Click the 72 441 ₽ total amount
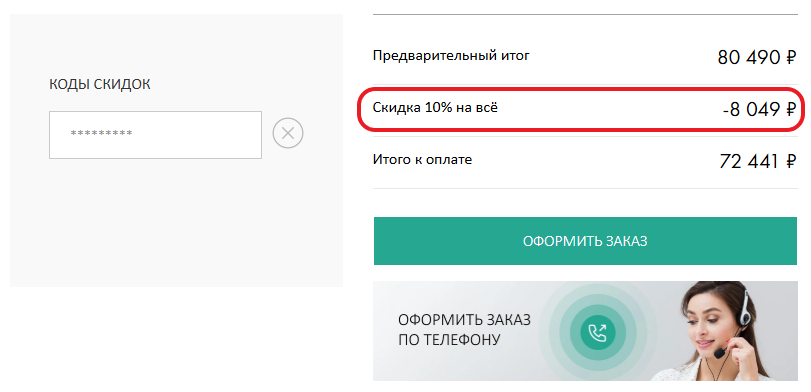Screen dimensions: 811x392 click(758, 161)
